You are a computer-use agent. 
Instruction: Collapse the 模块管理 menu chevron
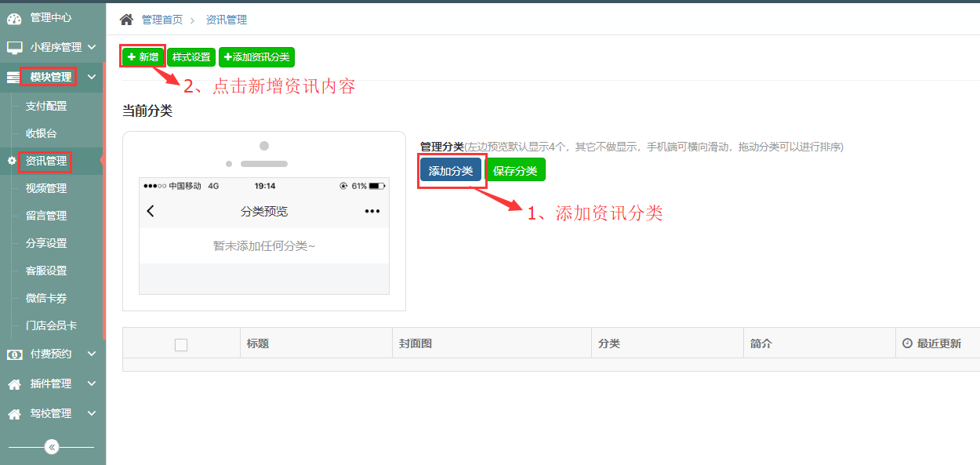coord(91,77)
